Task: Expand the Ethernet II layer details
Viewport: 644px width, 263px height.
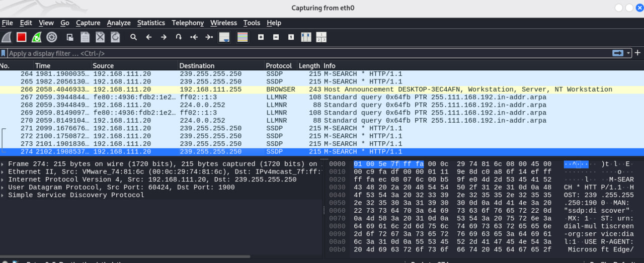Action: tap(4, 172)
